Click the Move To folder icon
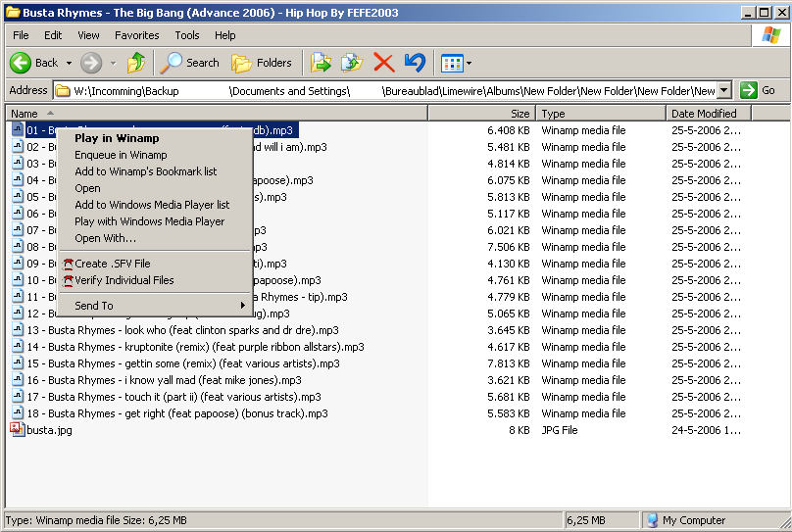The width and height of the screenshot is (792, 532). [321, 63]
